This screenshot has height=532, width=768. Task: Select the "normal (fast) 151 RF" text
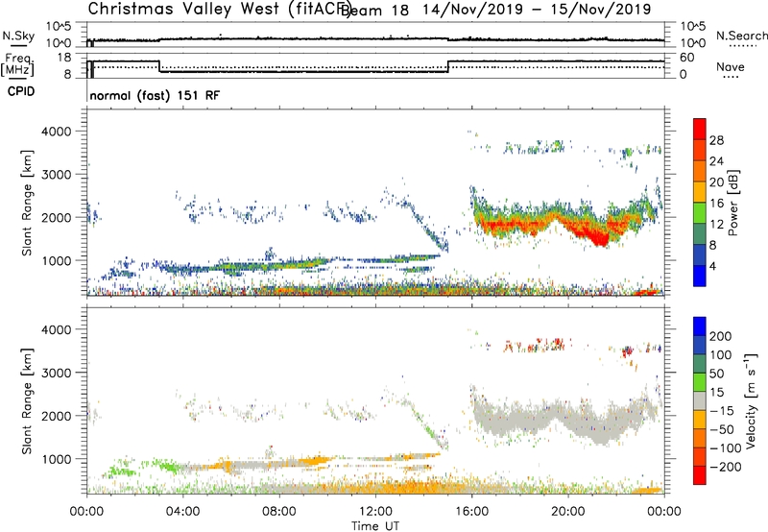pos(155,95)
